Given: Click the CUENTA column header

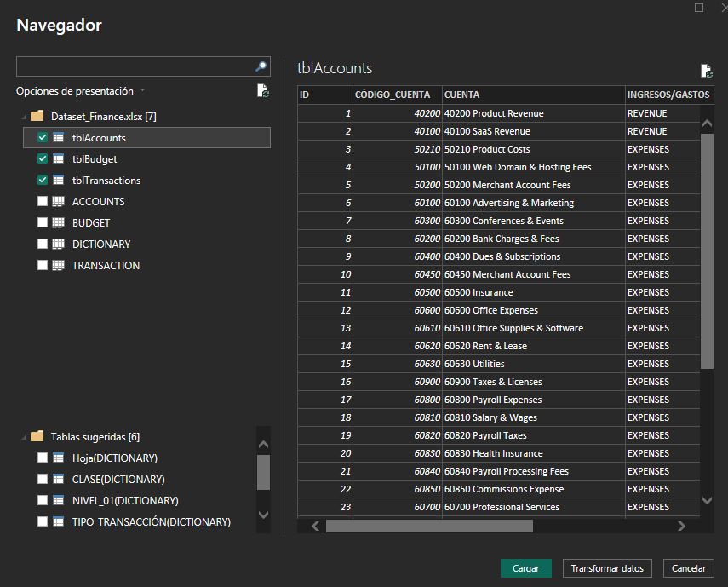Looking at the screenshot, I should click(533, 95).
